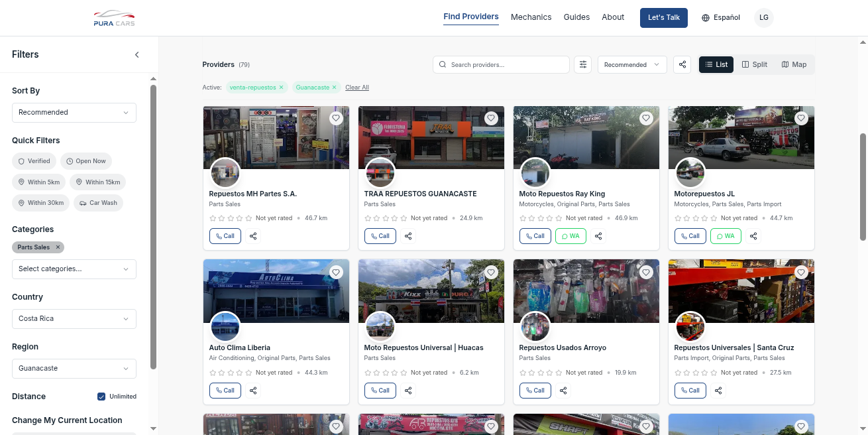The height and width of the screenshot is (435, 868).
Task: Open the Sort By Recommended dropdown in sidebar
Action: point(74,113)
